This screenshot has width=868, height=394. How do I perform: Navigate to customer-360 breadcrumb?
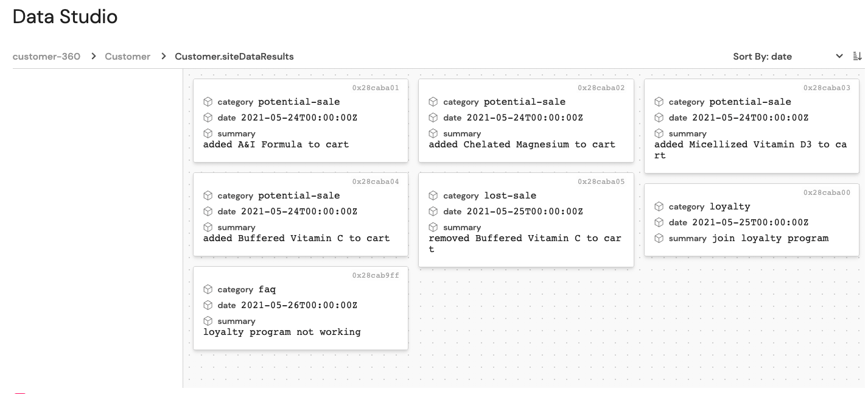(x=46, y=57)
